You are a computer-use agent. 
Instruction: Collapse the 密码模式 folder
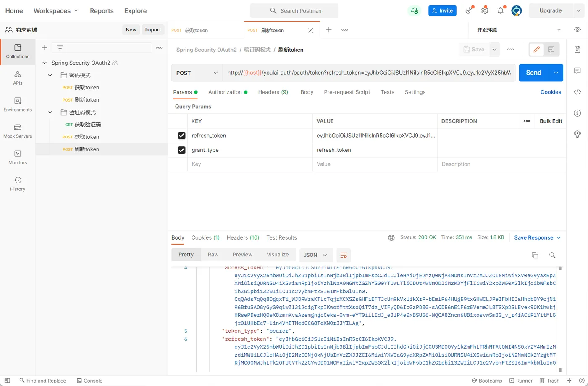pyautogui.click(x=50, y=76)
